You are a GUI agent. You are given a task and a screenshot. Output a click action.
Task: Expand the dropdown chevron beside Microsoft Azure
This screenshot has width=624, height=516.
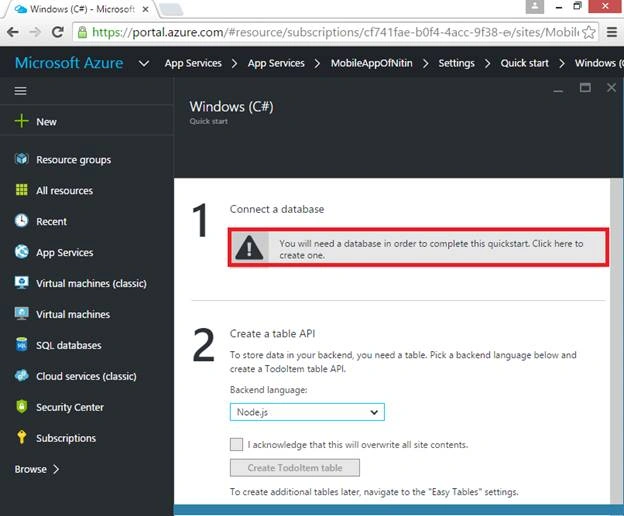click(144, 63)
